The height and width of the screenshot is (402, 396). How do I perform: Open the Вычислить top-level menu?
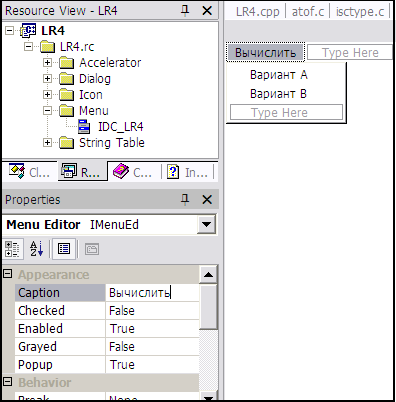(265, 53)
